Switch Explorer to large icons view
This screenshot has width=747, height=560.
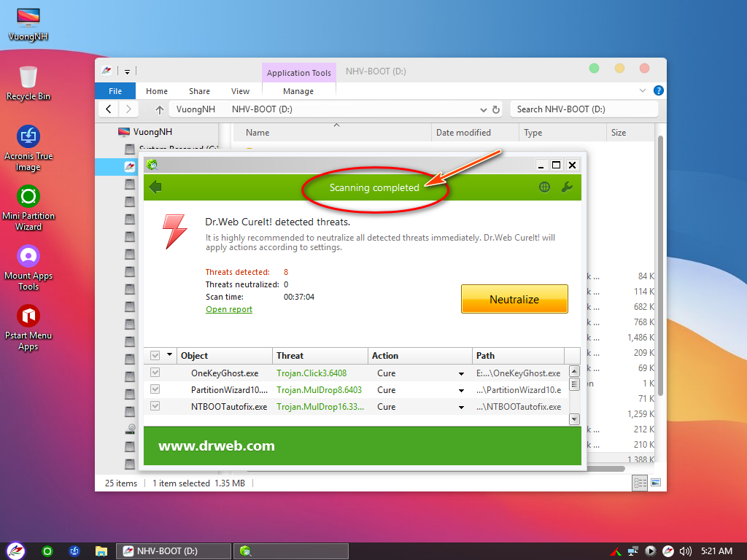(656, 483)
